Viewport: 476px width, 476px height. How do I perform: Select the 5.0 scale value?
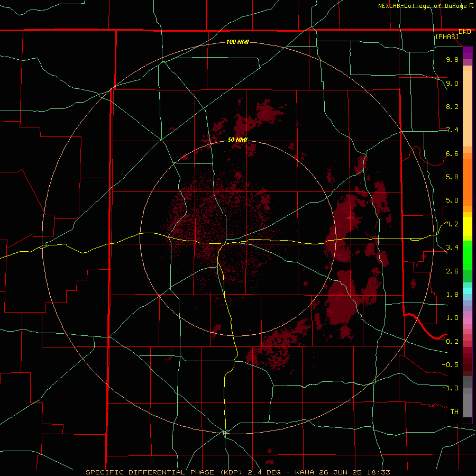pyautogui.click(x=452, y=200)
